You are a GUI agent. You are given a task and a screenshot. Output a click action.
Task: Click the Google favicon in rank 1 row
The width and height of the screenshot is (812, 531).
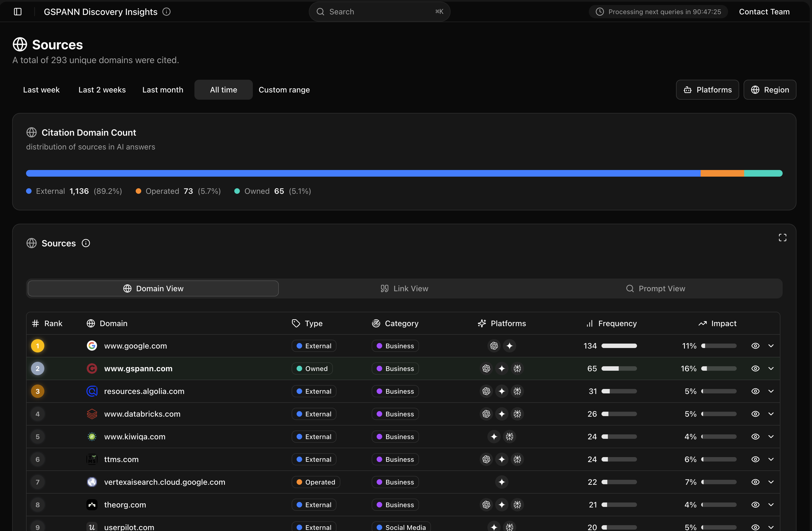tap(92, 346)
